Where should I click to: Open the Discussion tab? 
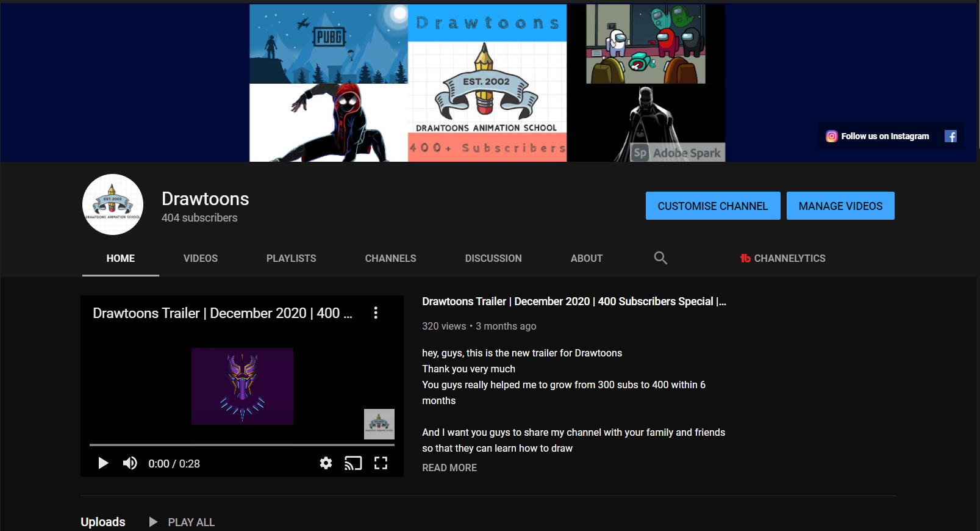(493, 258)
